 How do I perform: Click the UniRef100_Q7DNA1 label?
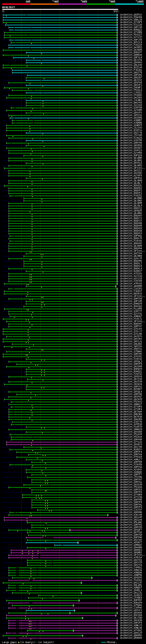pos(131,352)
